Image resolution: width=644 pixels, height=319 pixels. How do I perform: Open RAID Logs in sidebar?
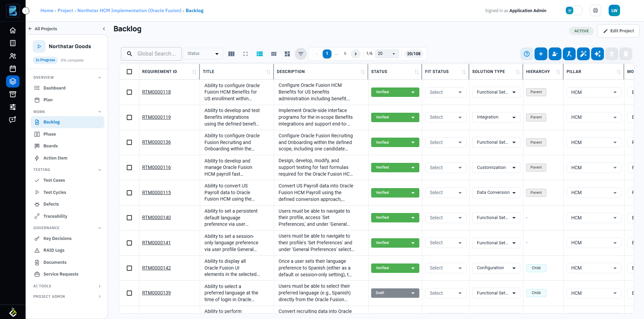click(x=67, y=250)
